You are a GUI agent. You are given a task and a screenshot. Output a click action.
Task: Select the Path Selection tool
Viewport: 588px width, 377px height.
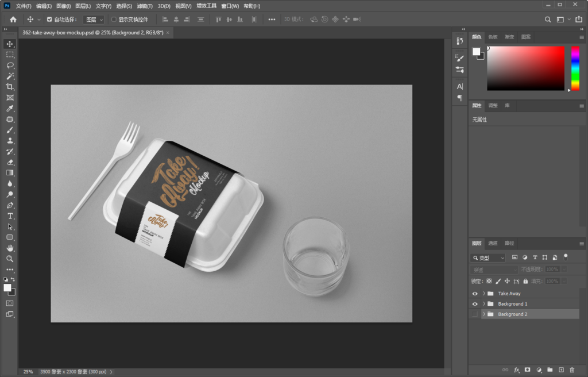pyautogui.click(x=10, y=227)
